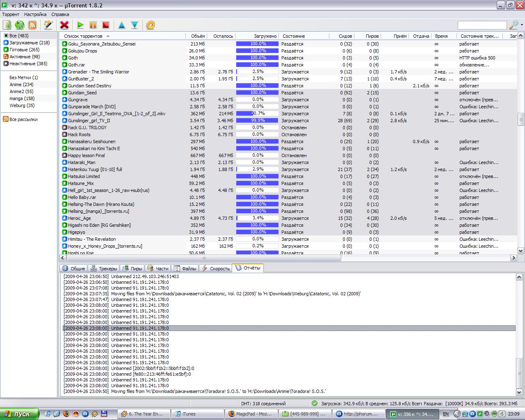Click the red X Remove torrent icon
The width and height of the screenshot is (525, 420).
(x=64, y=25)
